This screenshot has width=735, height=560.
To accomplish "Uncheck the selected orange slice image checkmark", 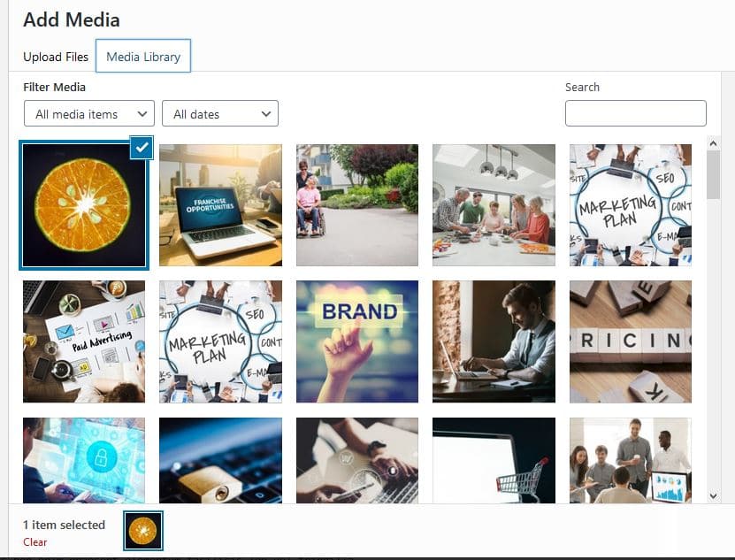I will pyautogui.click(x=142, y=147).
